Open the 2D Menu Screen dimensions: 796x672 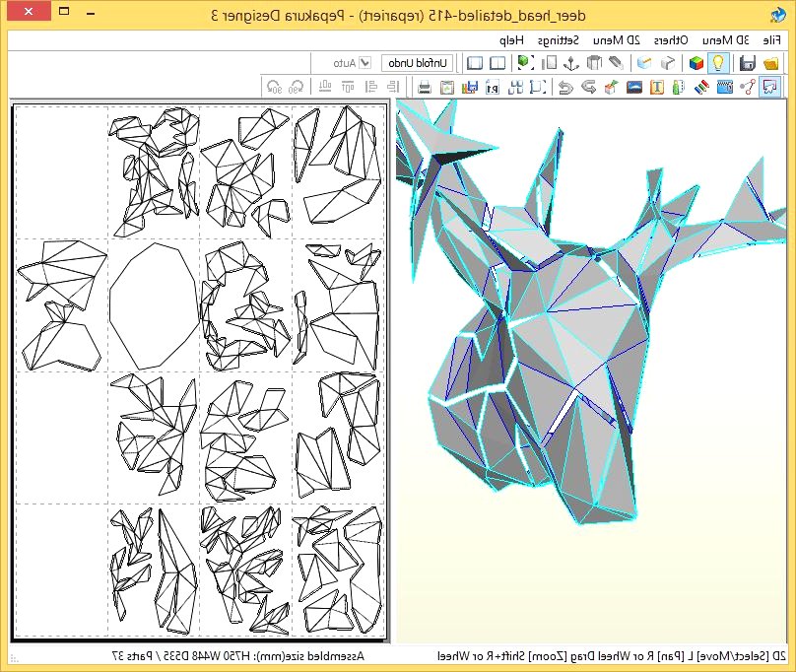pos(615,39)
